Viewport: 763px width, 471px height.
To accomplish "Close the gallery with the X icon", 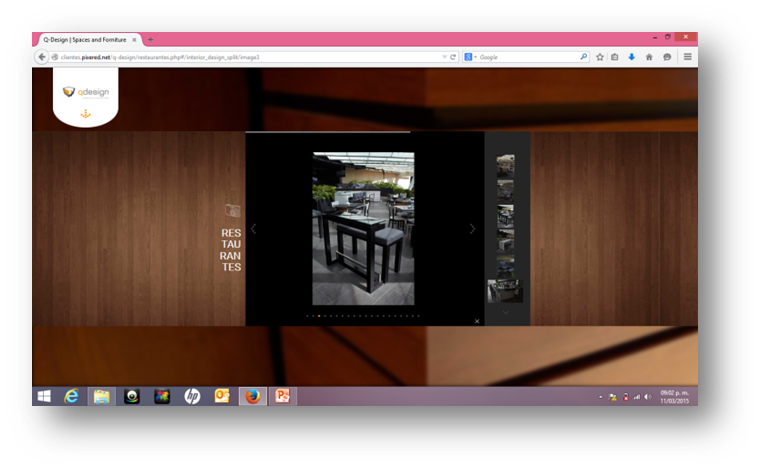I will pyautogui.click(x=477, y=321).
